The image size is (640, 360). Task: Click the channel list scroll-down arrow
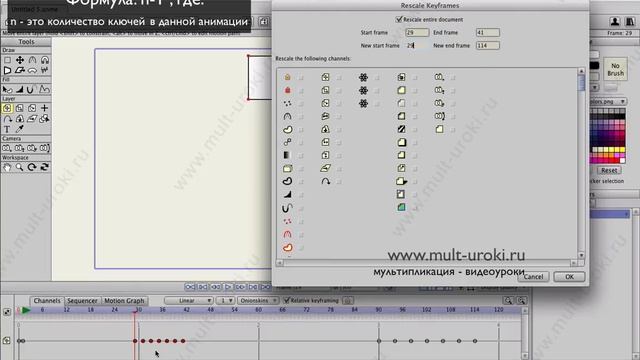pyautogui.click(x=581, y=255)
